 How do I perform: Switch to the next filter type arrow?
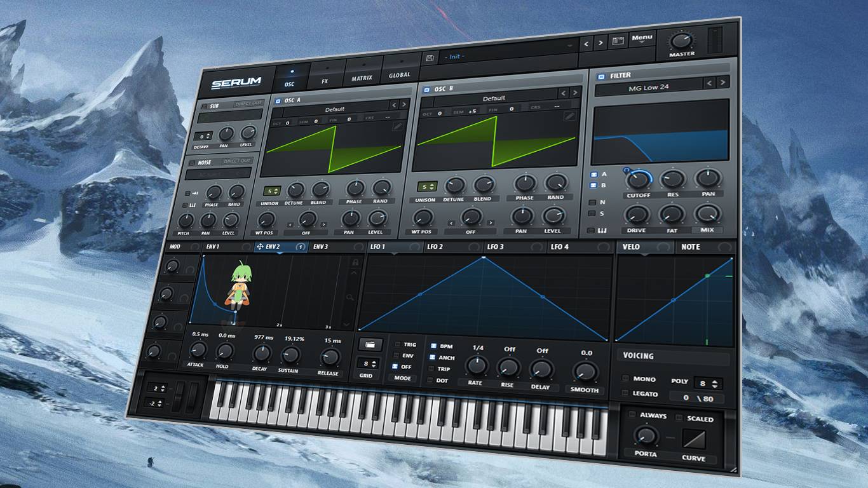[x=723, y=83]
